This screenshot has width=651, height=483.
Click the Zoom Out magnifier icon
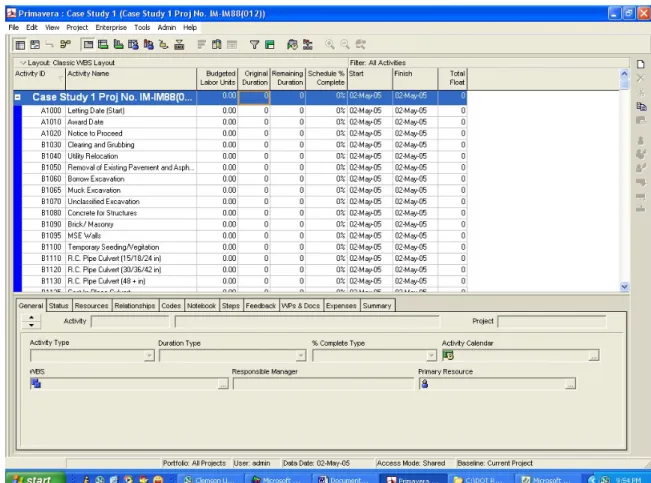345,44
